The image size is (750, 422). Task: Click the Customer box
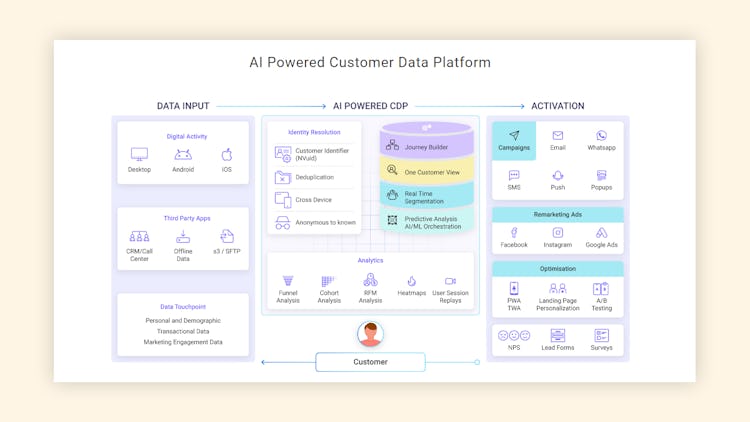click(x=370, y=362)
